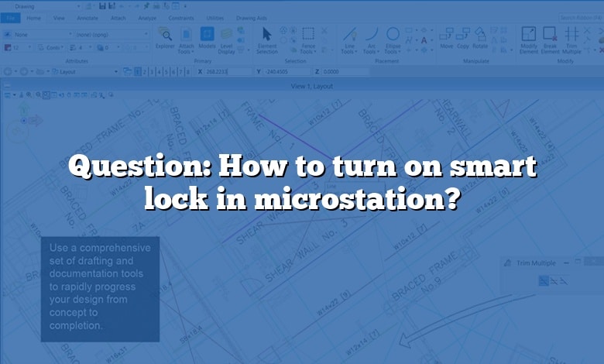Toggle view window 3

coord(152,72)
